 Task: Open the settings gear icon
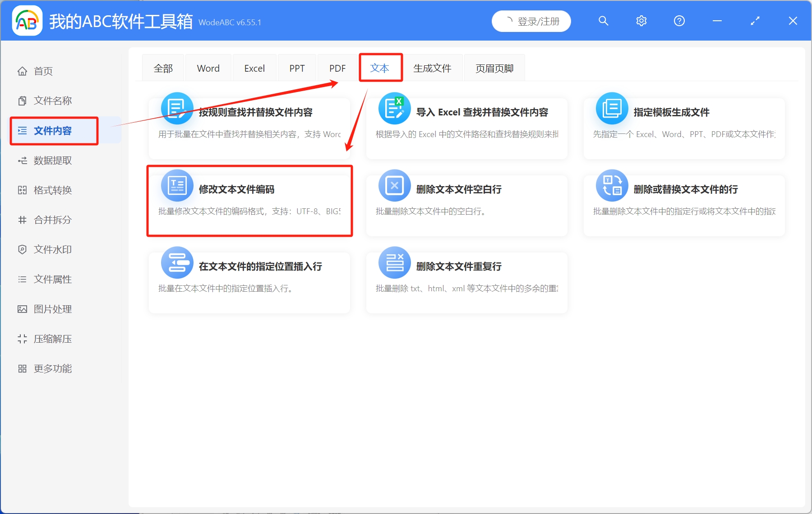[x=641, y=21]
